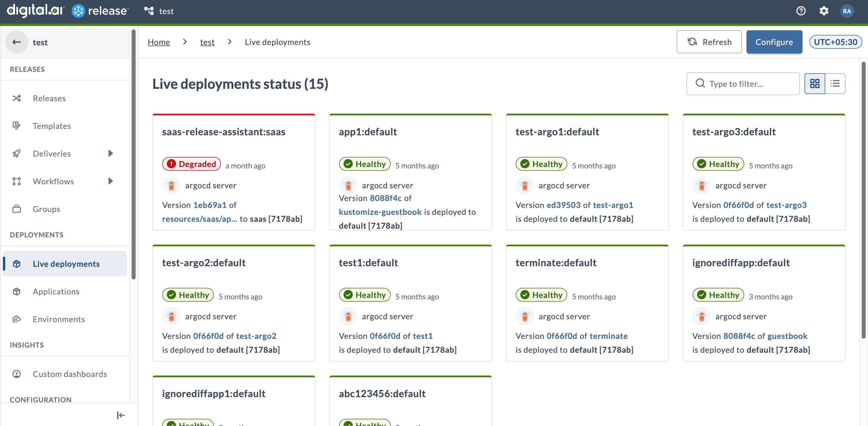Open Custom dashboards in sidebar
868x426 pixels.
click(x=64, y=374)
